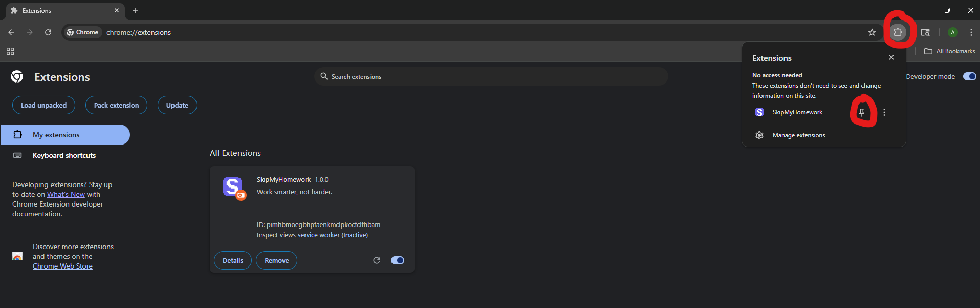Open Manage extensions
This screenshot has width=980, height=308.
[824, 135]
